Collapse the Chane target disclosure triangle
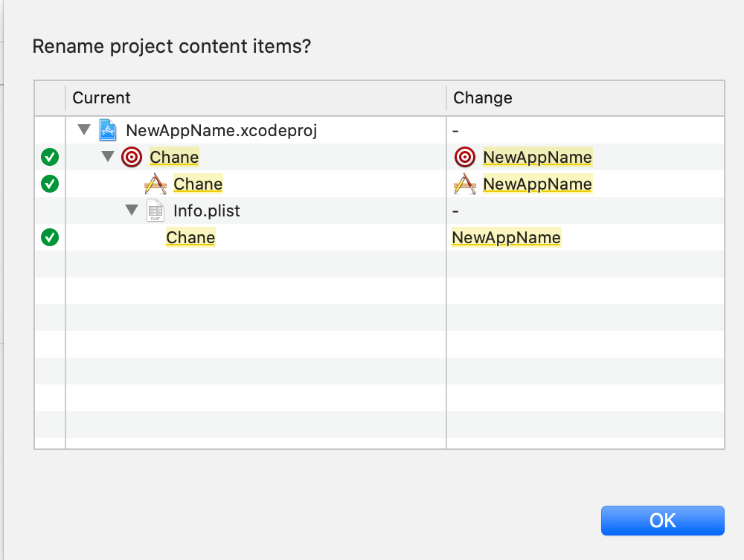 [x=108, y=157]
